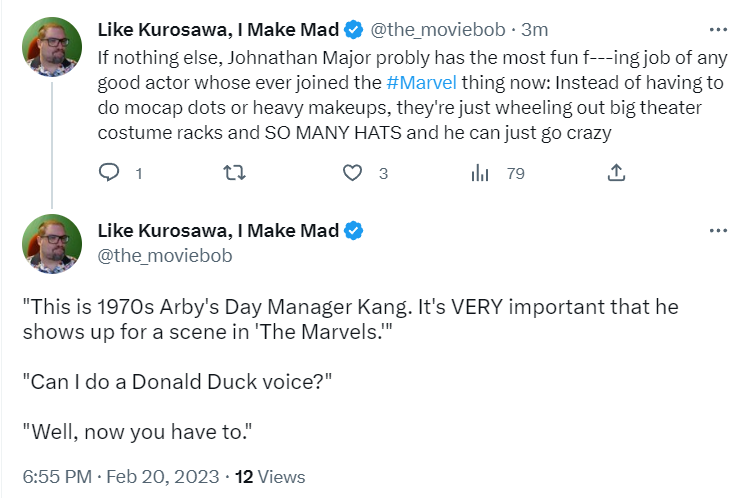Open the #Marvel hashtag link

421,83
